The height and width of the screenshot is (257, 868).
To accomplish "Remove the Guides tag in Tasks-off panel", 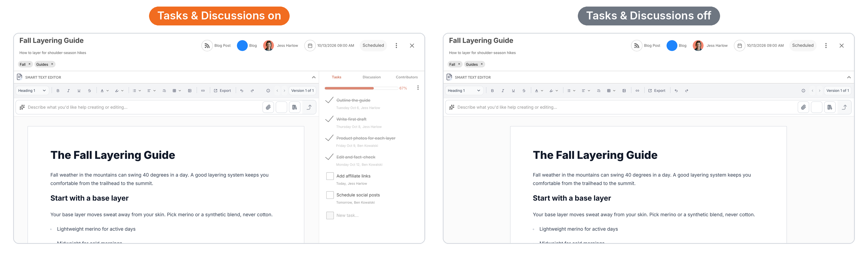I will [x=482, y=64].
